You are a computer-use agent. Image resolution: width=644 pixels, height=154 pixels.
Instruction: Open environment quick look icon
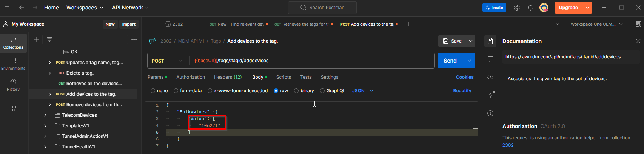tap(638, 24)
